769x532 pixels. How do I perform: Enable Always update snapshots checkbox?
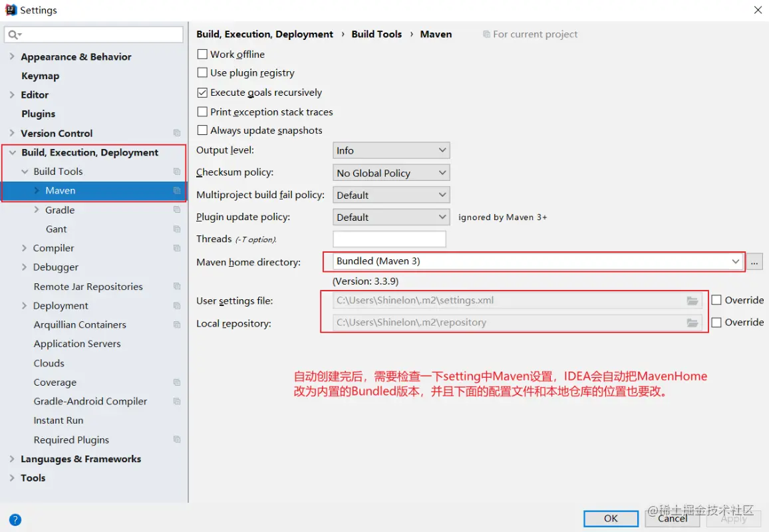[202, 130]
